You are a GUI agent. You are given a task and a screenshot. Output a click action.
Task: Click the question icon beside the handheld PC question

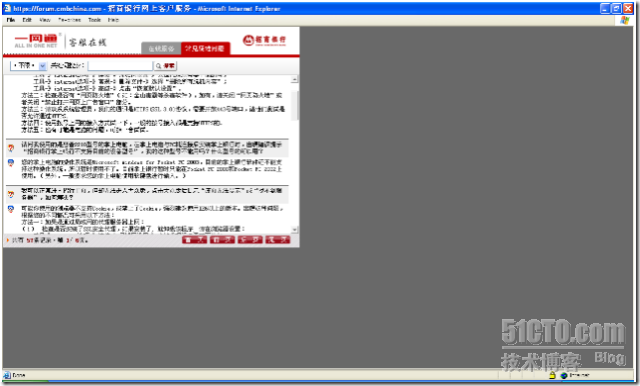pyautogui.click(x=11, y=148)
